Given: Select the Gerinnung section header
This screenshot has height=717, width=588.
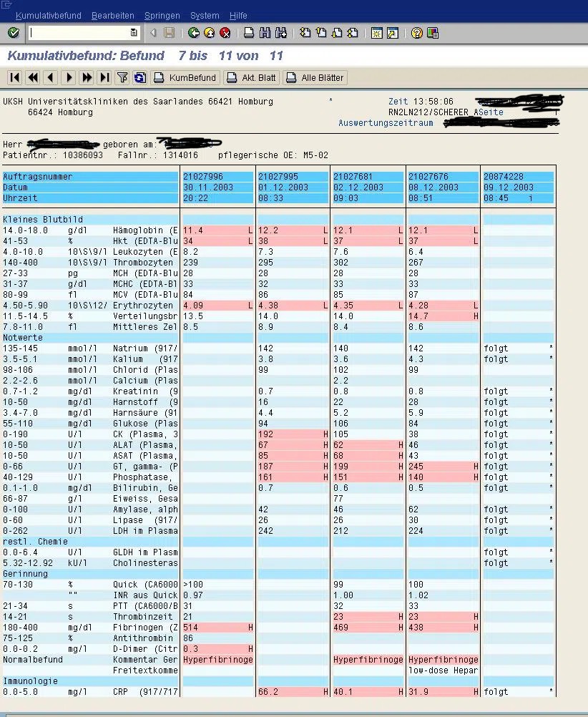Looking at the screenshot, I should (25, 574).
